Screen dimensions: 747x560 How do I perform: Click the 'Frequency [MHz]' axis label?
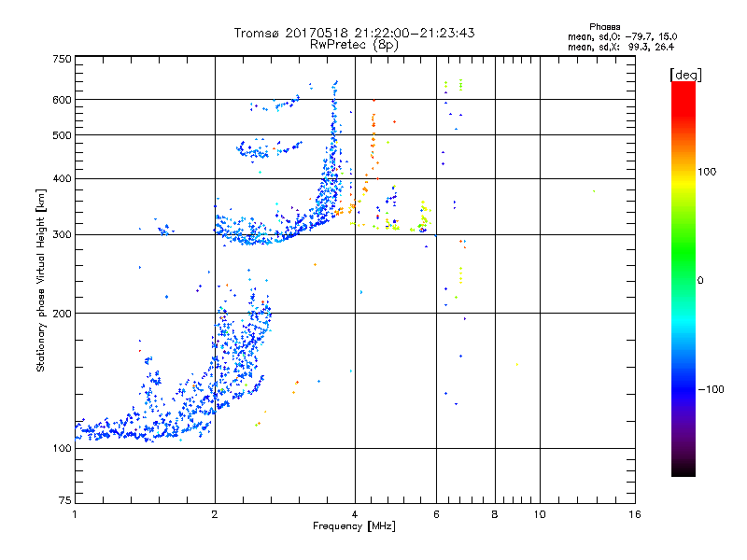(354, 526)
